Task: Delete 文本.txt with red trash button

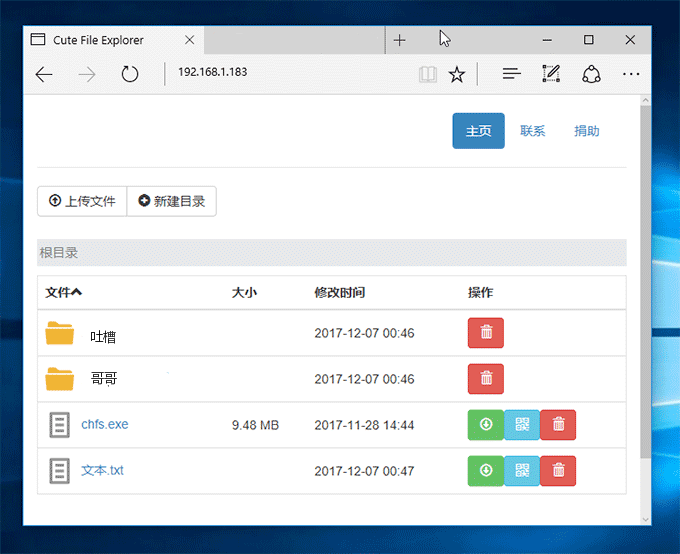Action: tap(558, 471)
